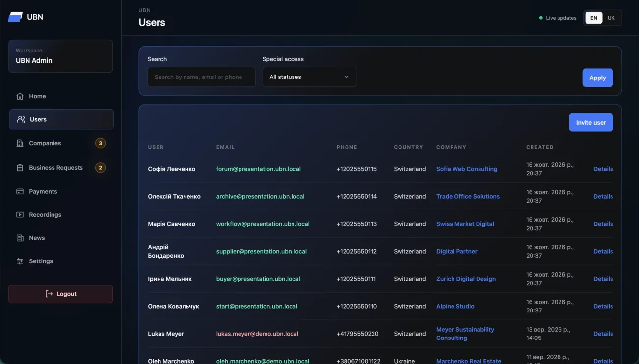Click the Business Requests clipboard icon
Viewport: 639px width, 364px height.
[20, 168]
